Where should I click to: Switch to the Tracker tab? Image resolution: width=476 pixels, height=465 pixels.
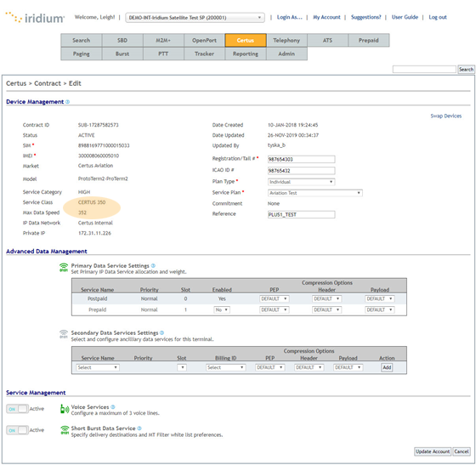tap(204, 54)
